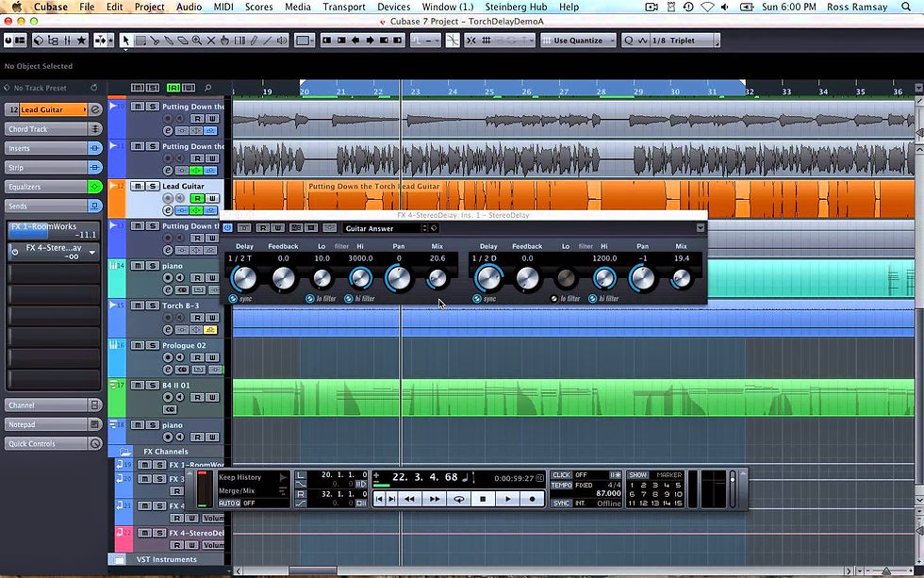Expand the Equalizers inspector section
Viewport: 924px width, 578px height.
tap(54, 187)
